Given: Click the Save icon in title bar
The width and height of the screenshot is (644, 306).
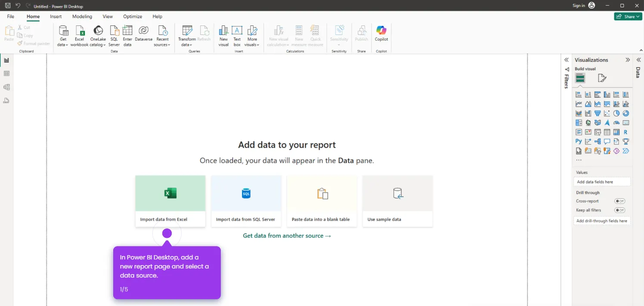Looking at the screenshot, I should (8, 6).
